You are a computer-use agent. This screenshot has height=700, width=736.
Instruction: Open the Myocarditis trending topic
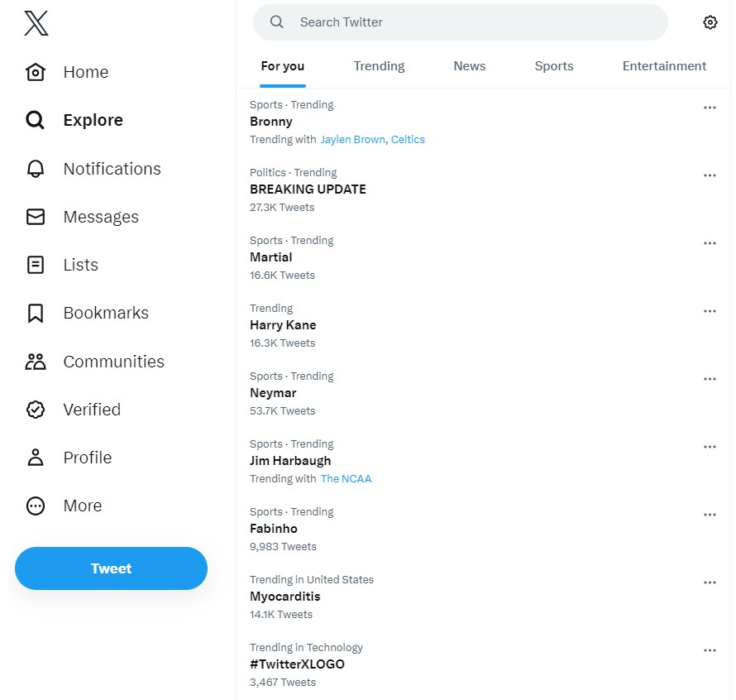pos(285,597)
